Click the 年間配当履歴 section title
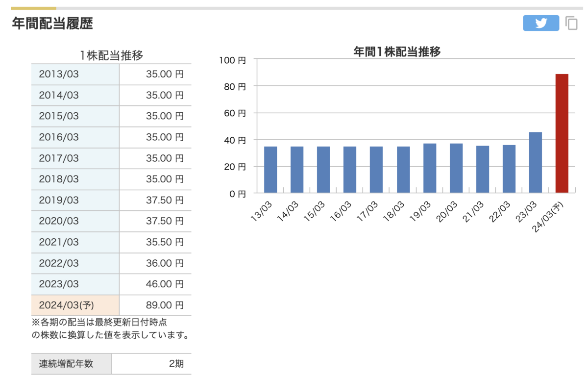588x378 pixels. [52, 24]
